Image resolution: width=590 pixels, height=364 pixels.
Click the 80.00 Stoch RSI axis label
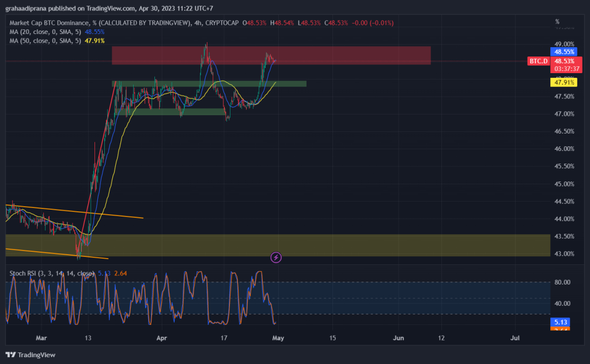pyautogui.click(x=562, y=282)
